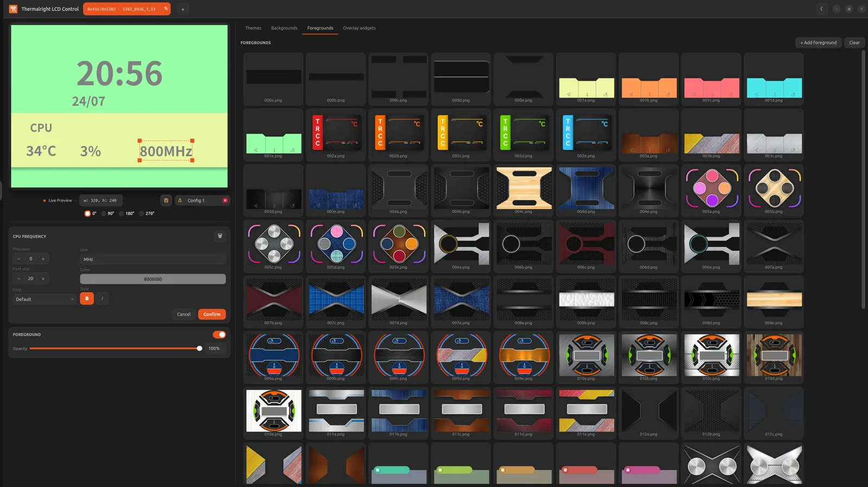Cancel the CPU Frequency edit
The width and height of the screenshot is (868, 487).
click(184, 314)
